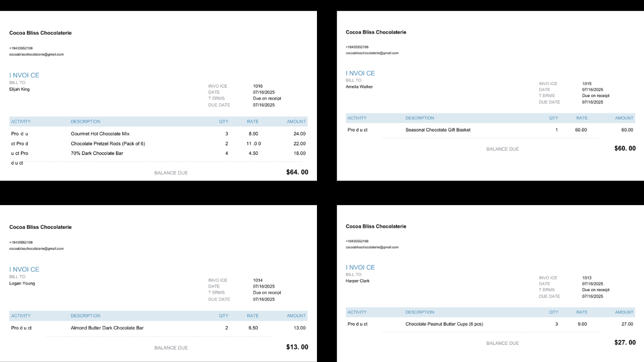Click the AMOUNT column header on invoice 1015
The width and height of the screenshot is (644, 362).
coord(624,118)
